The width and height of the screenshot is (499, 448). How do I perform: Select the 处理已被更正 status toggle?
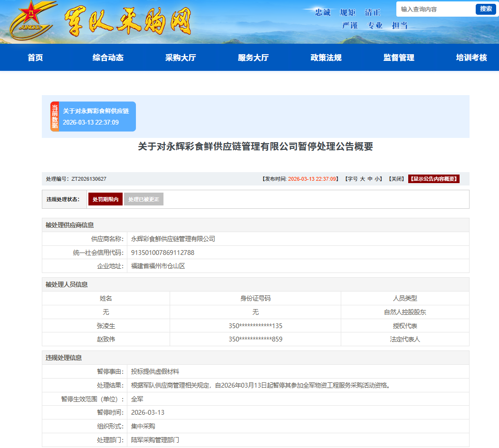144,199
